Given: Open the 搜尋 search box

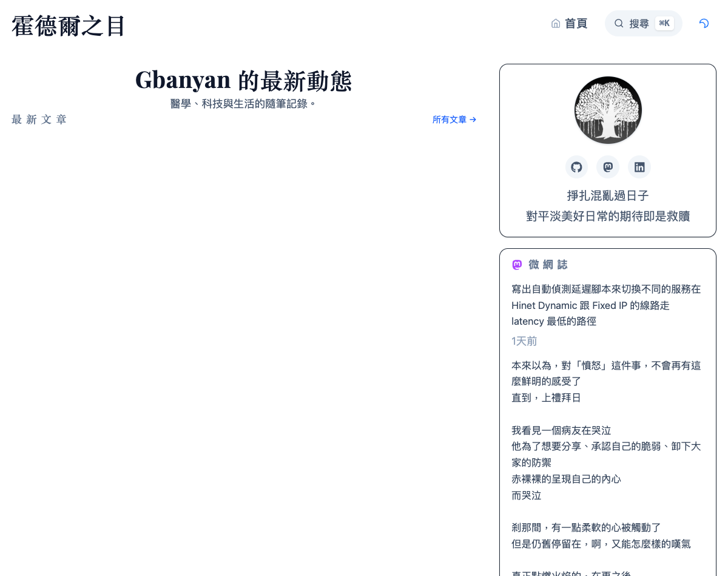Looking at the screenshot, I should coord(639,24).
